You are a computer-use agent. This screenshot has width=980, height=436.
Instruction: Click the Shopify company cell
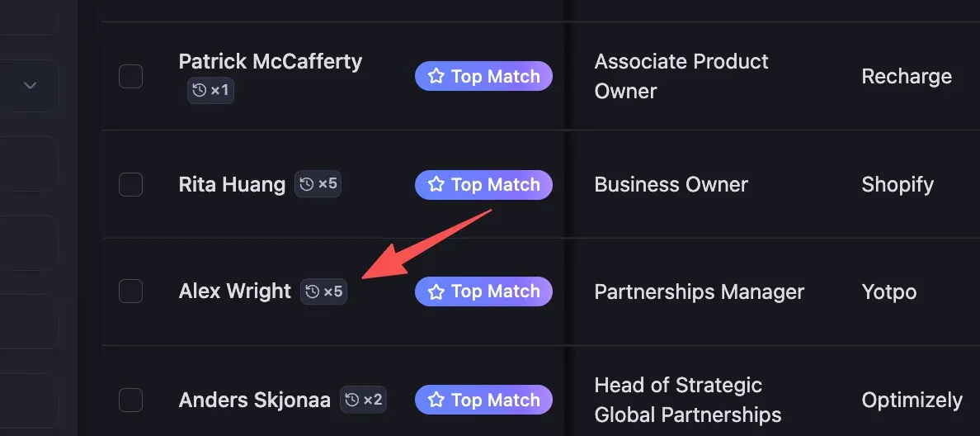pyautogui.click(x=898, y=184)
